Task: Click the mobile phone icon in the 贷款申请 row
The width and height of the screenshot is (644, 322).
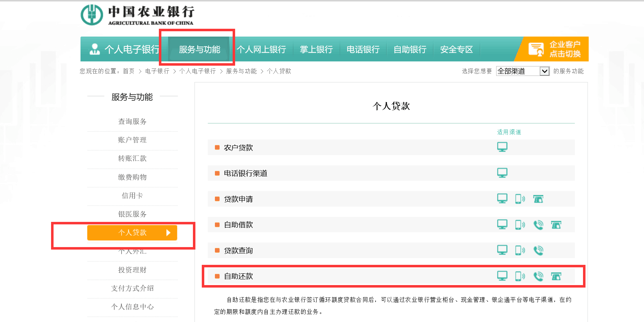Action: coord(520,199)
